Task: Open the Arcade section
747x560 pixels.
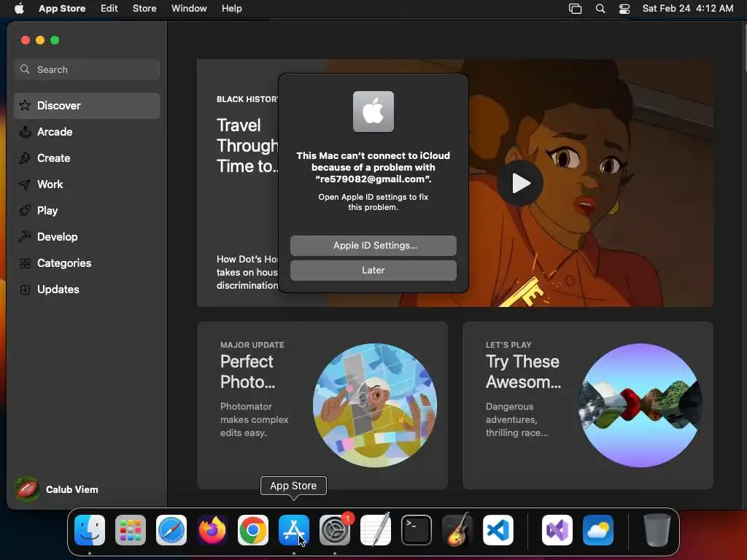Action: (x=87, y=132)
